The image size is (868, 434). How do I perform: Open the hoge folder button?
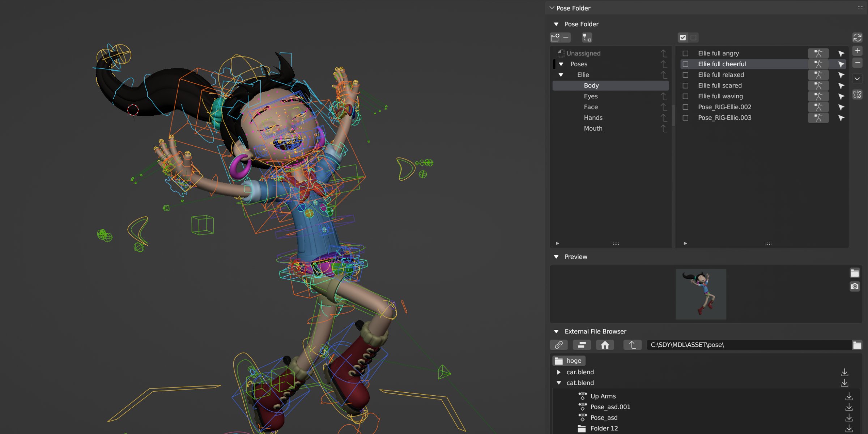point(569,361)
